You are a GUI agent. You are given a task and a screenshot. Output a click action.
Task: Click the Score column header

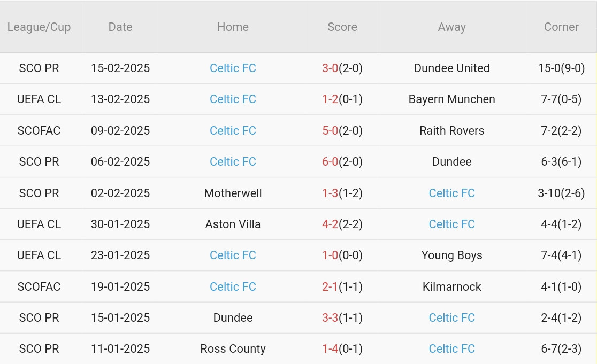coord(342,27)
